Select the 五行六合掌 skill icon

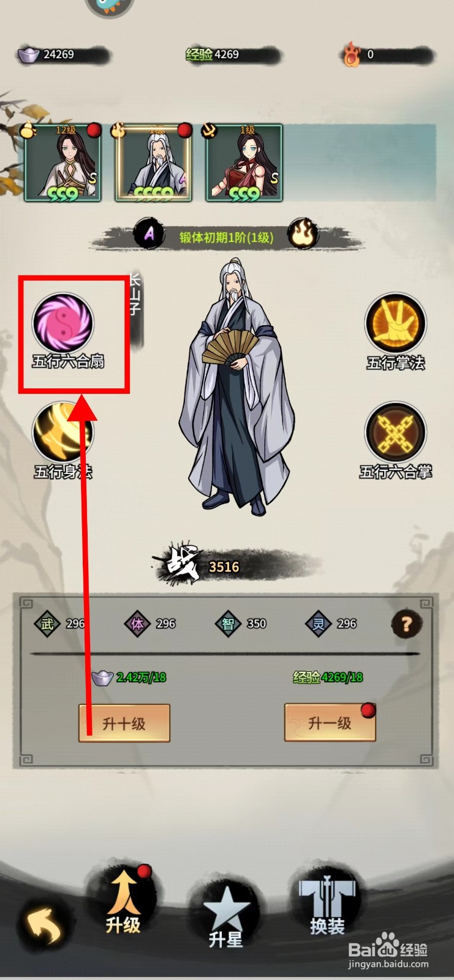pyautogui.click(x=395, y=432)
